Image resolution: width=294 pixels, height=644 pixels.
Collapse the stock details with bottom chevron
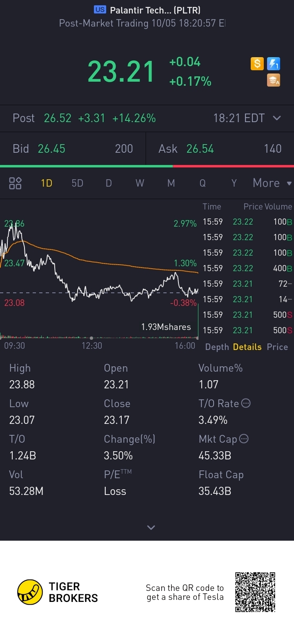tap(151, 528)
